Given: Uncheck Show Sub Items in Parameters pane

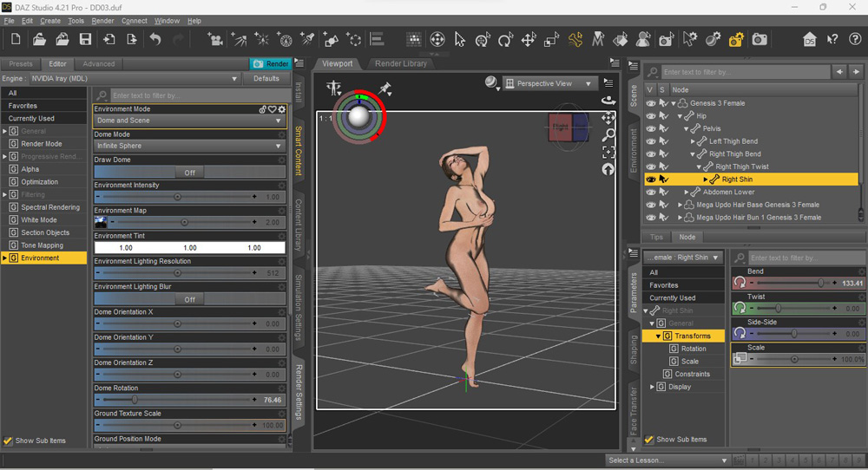Looking at the screenshot, I should [x=648, y=440].
